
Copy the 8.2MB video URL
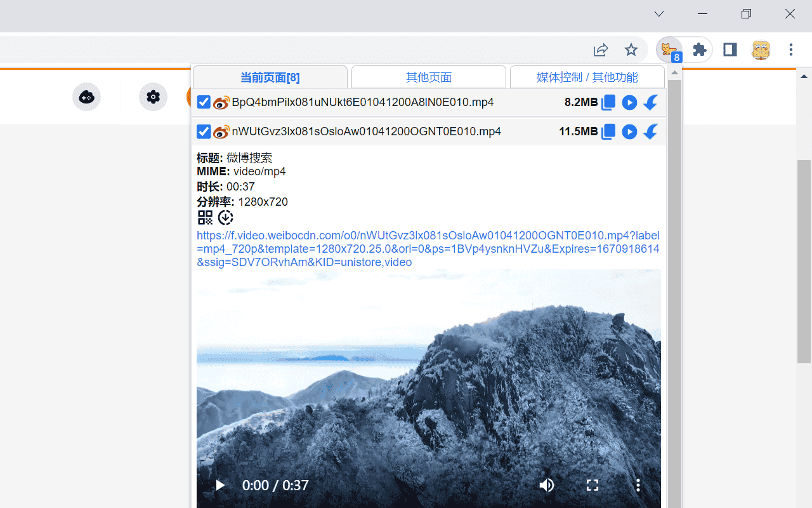point(608,102)
